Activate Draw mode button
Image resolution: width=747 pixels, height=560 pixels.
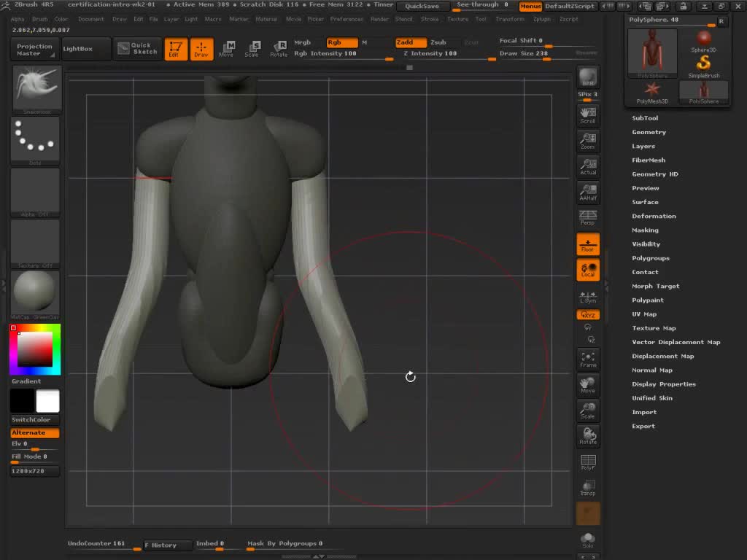pos(201,49)
